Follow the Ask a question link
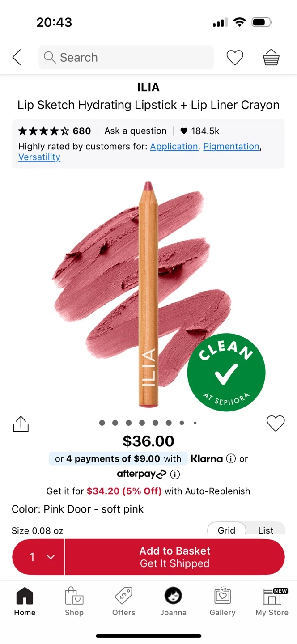The height and width of the screenshot is (644, 297). click(x=136, y=131)
